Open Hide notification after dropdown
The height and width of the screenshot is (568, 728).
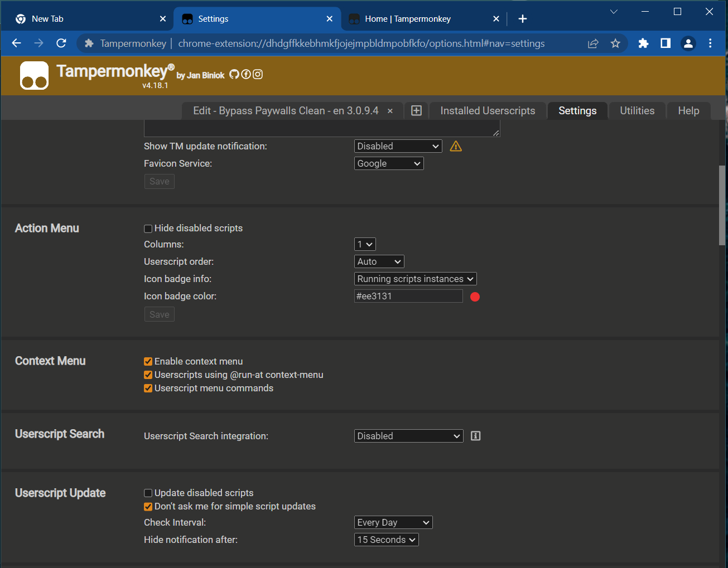click(x=386, y=540)
